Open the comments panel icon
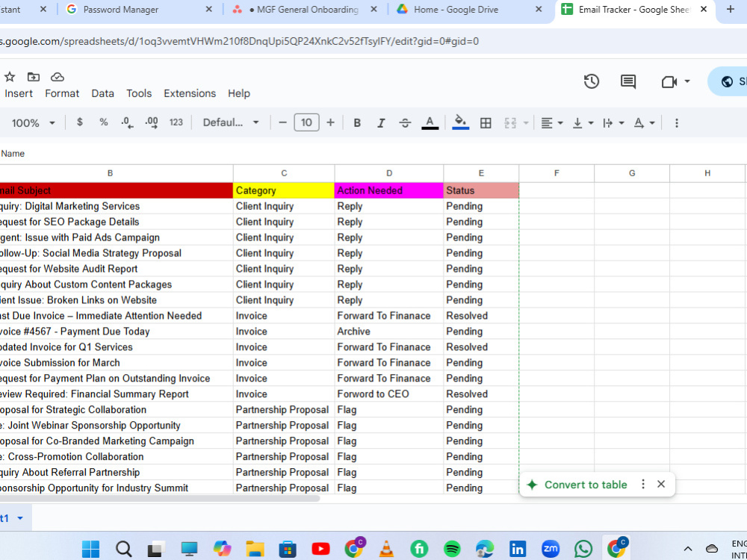This screenshot has height=560, width=747. pyautogui.click(x=628, y=81)
